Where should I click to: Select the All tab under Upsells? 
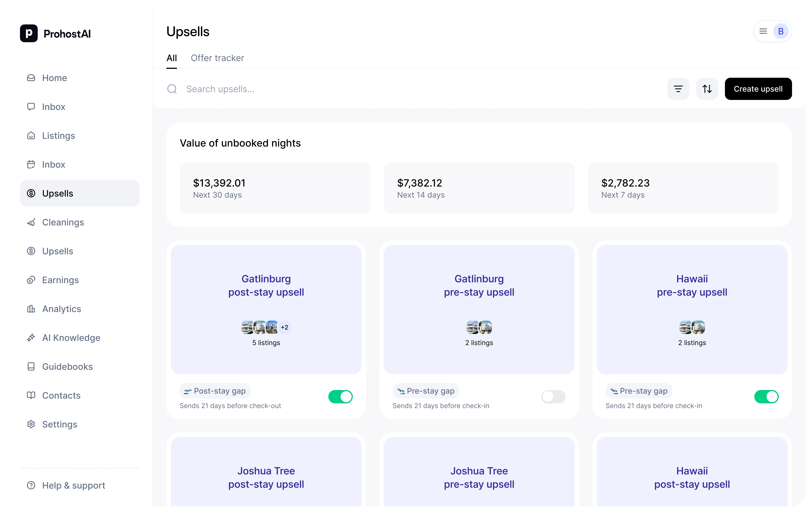click(x=172, y=58)
